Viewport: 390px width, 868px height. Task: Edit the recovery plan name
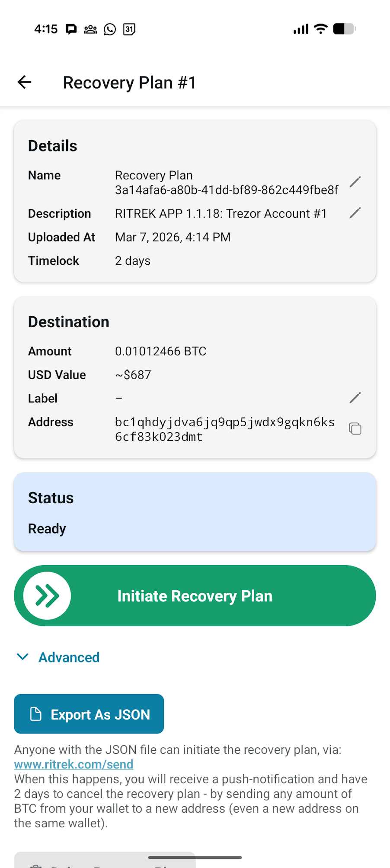tap(355, 182)
